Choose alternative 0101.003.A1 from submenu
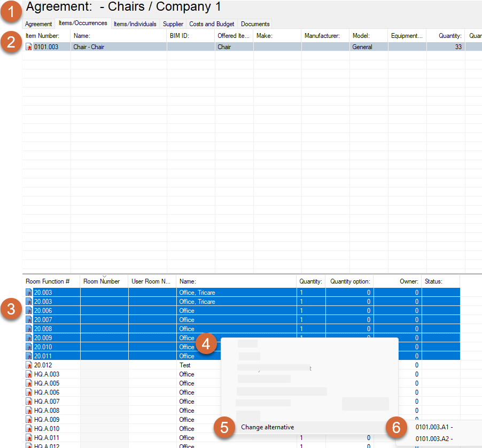 [x=434, y=427]
